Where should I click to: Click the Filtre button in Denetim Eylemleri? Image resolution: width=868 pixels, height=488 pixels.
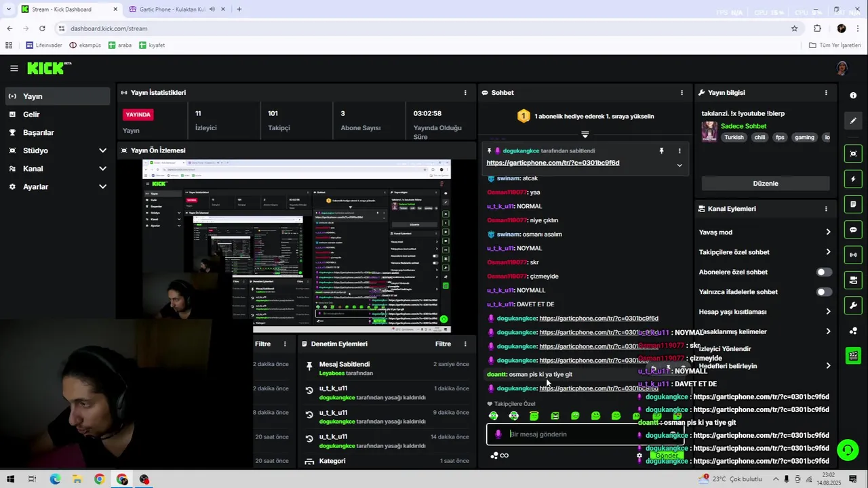pyautogui.click(x=443, y=344)
